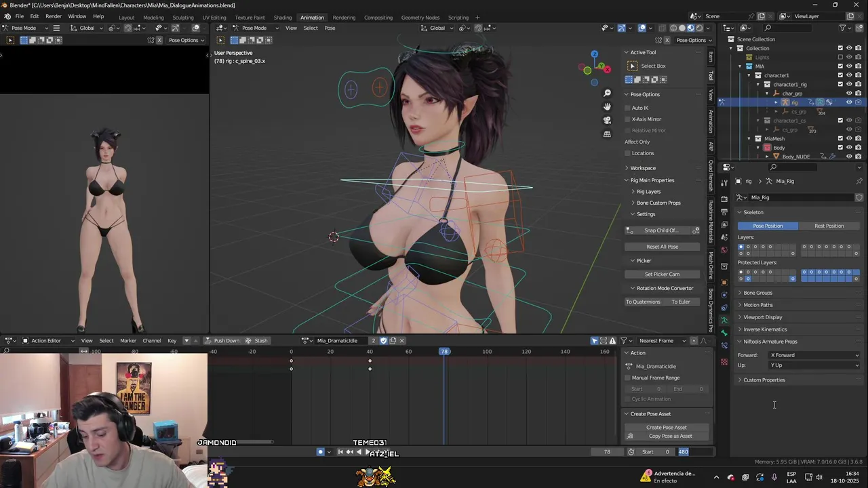This screenshot has height=488, width=868.
Task: Click the pan hand icon in viewport
Action: coord(607,106)
